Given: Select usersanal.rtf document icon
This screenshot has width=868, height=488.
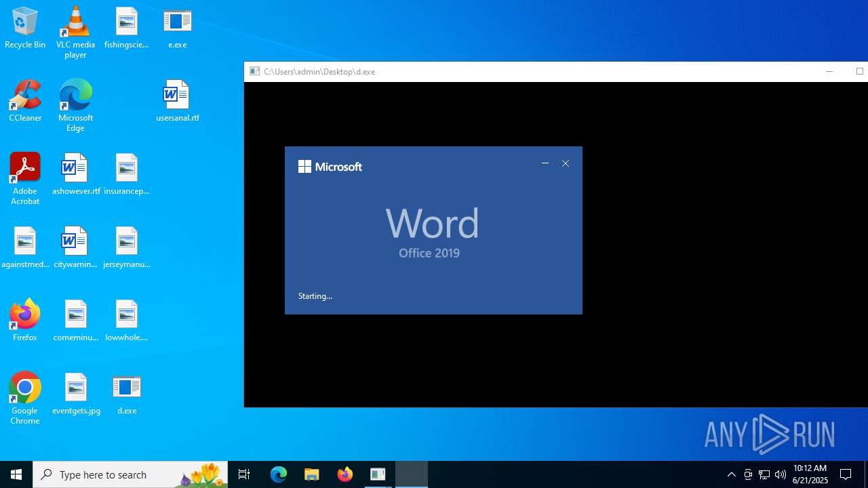Looking at the screenshot, I should click(178, 102).
